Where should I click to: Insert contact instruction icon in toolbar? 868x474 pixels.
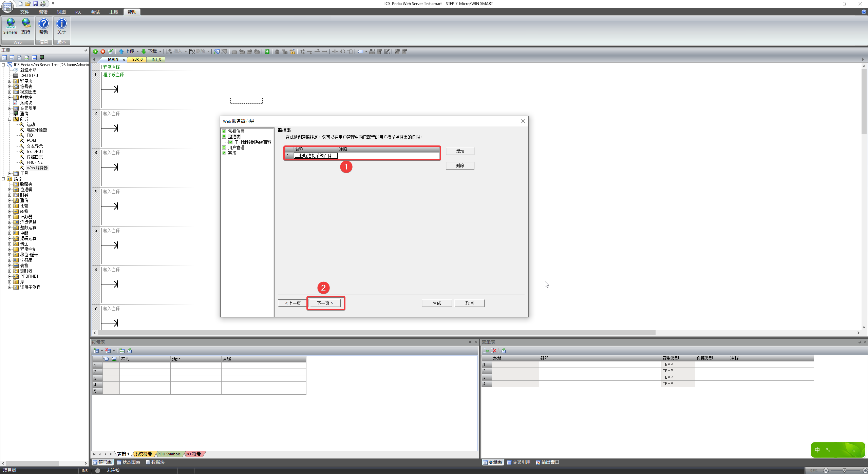[x=335, y=52]
